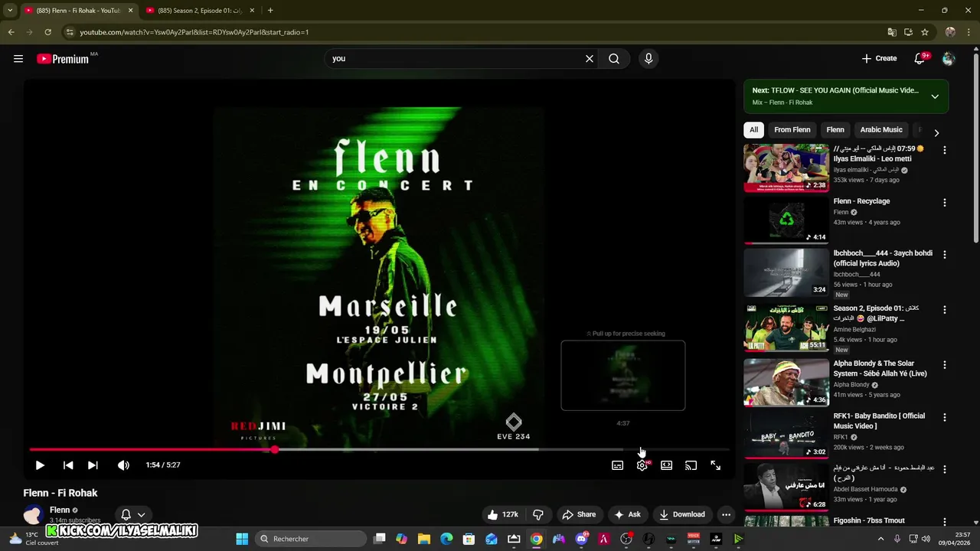The height and width of the screenshot is (551, 980).
Task: Open options for Flenn - Recyclage
Action: (x=945, y=203)
